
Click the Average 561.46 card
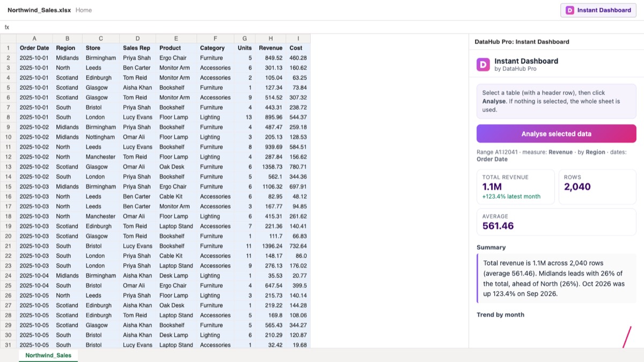pyautogui.click(x=557, y=222)
